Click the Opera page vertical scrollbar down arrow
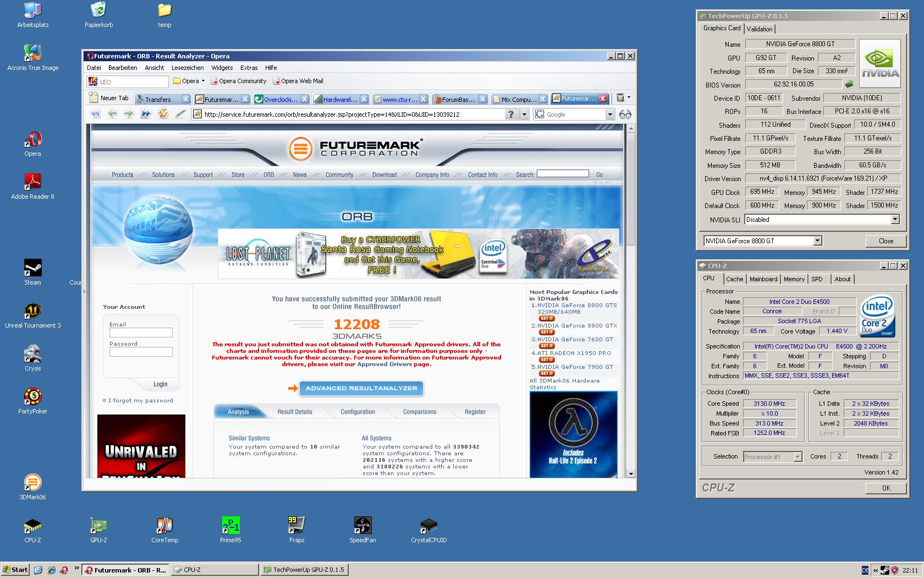This screenshot has height=578, width=924. point(631,473)
